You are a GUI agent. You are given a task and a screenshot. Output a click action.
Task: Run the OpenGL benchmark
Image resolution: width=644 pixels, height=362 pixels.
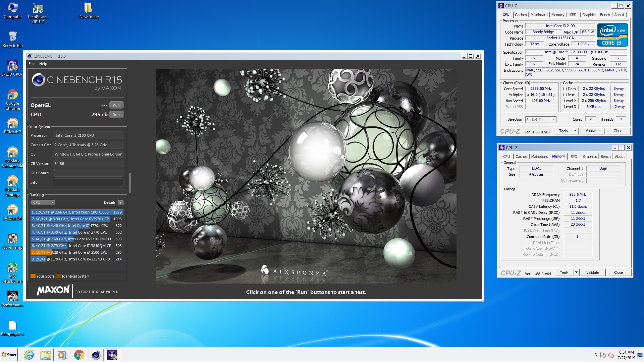[x=116, y=105]
